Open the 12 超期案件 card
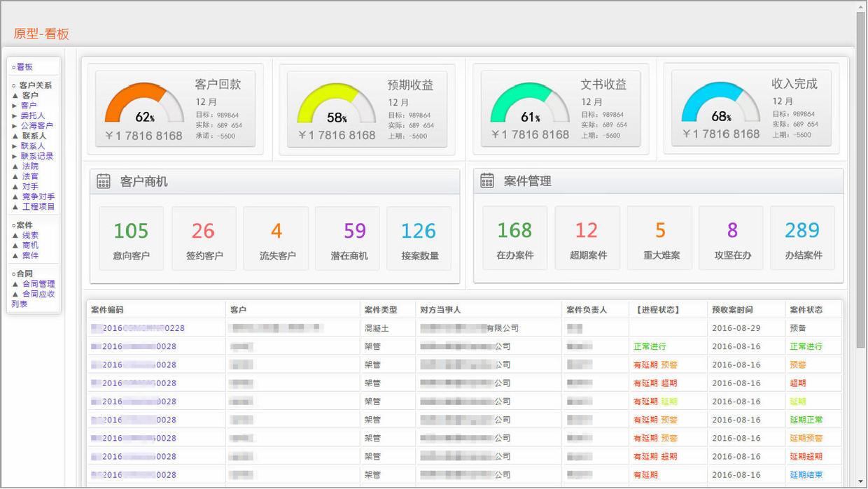 pos(587,238)
